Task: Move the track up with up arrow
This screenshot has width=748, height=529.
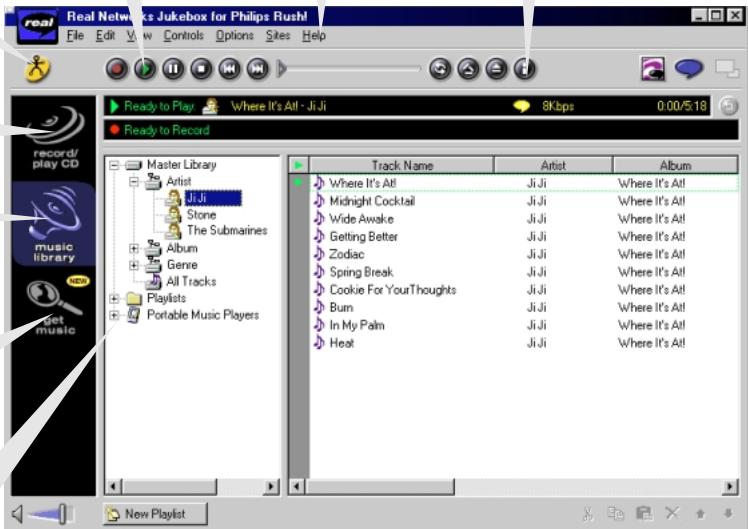Action: point(700,514)
